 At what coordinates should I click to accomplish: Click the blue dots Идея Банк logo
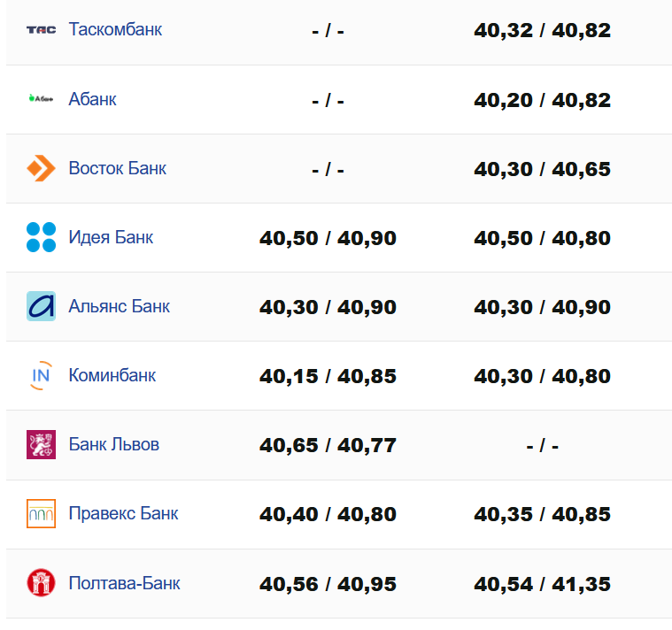coord(41,237)
